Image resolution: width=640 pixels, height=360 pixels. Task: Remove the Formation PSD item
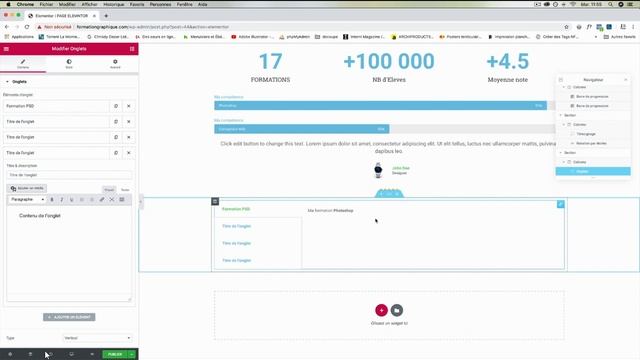coord(129,106)
